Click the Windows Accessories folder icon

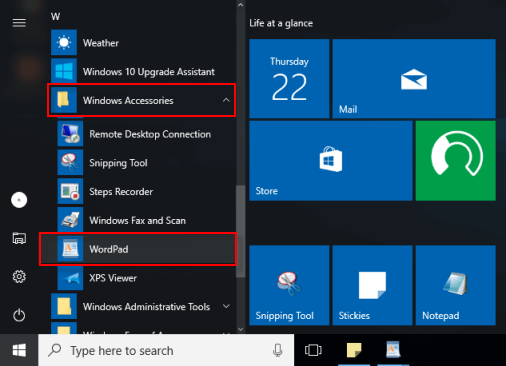click(64, 100)
